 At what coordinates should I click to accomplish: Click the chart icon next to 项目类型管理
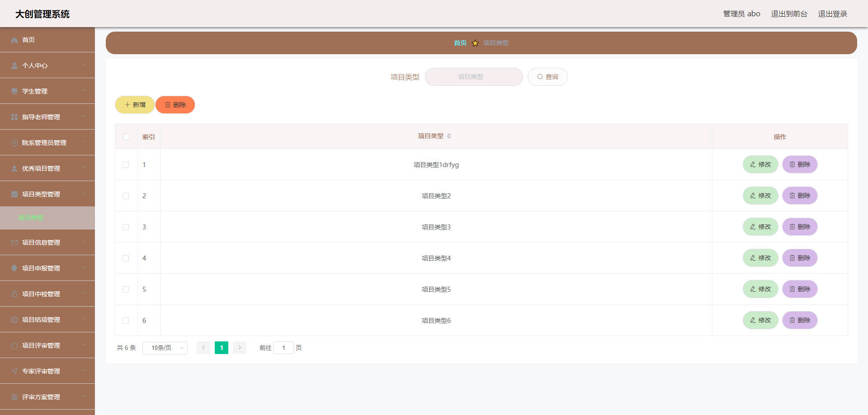(x=14, y=194)
